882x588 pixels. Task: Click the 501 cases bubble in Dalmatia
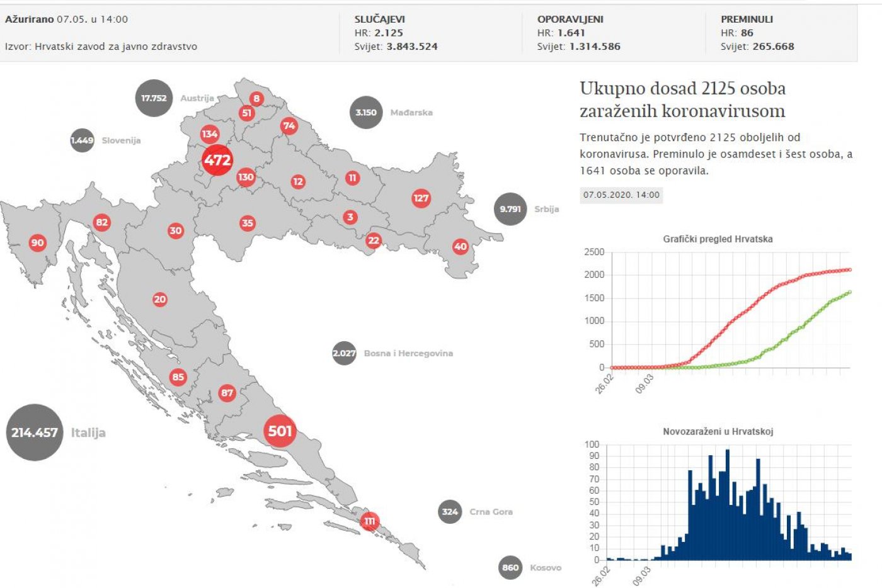point(280,431)
